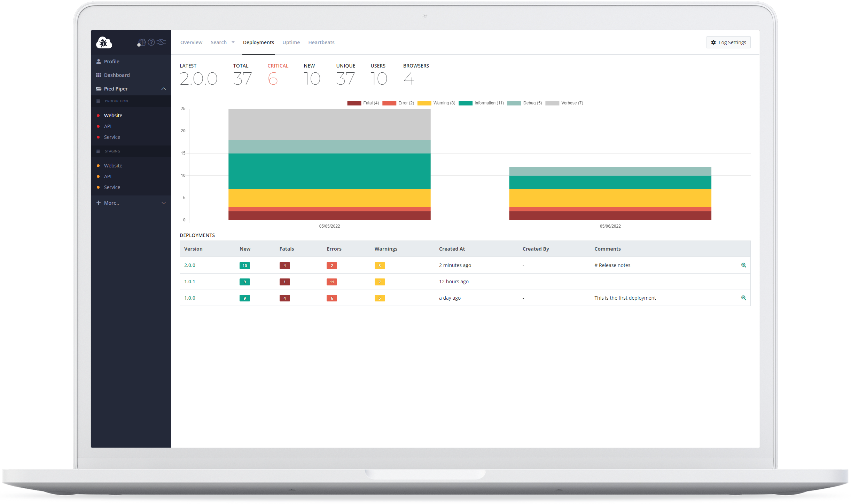
Task: Open the Search dropdown menu
Action: coord(222,42)
